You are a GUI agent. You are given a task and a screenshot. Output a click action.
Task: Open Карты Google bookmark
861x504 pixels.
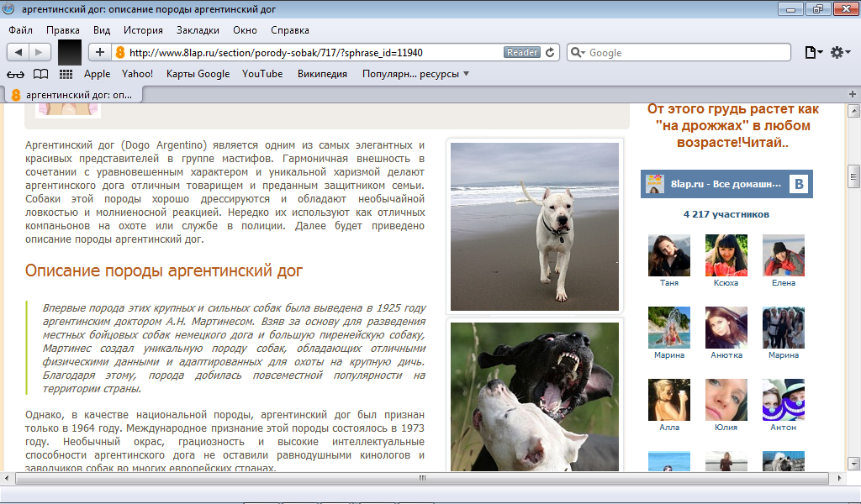198,73
